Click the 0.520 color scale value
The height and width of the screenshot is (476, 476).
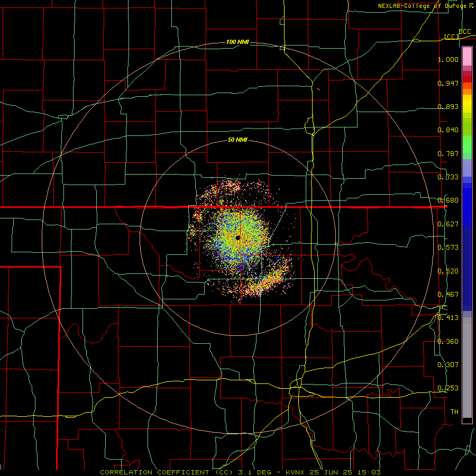click(x=448, y=271)
